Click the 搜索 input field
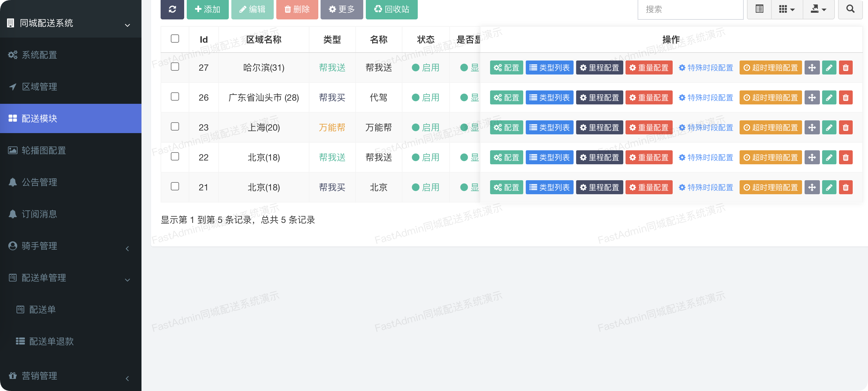Image resolution: width=868 pixels, height=391 pixels. [690, 9]
